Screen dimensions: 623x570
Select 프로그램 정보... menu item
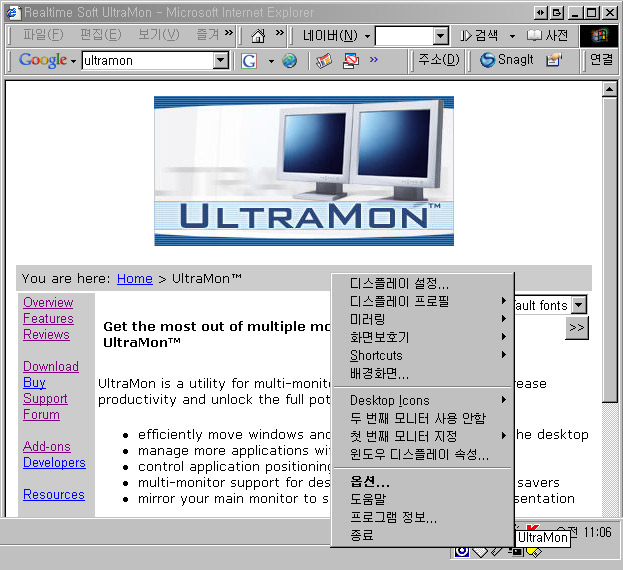pos(422,517)
